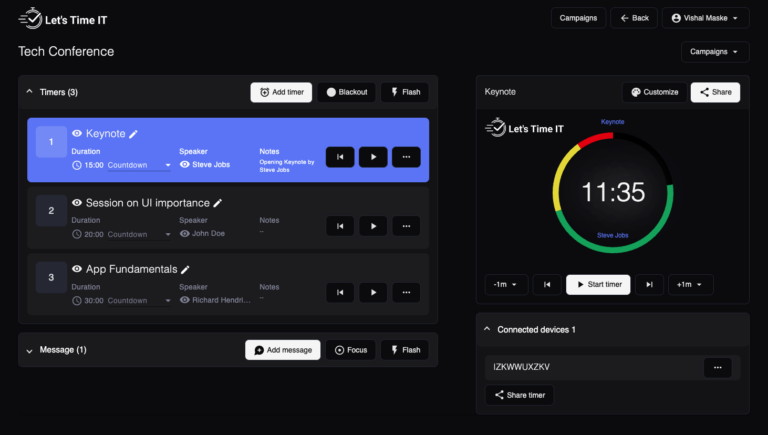Open the Campaigns dropdown below header
This screenshot has height=435, width=768.
point(715,52)
